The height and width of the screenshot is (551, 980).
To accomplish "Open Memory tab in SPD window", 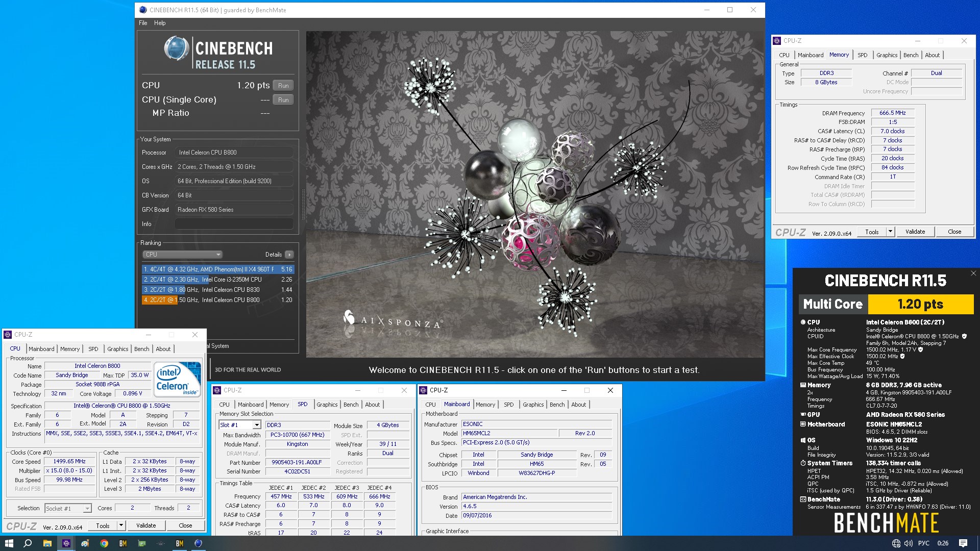I will [x=279, y=405].
